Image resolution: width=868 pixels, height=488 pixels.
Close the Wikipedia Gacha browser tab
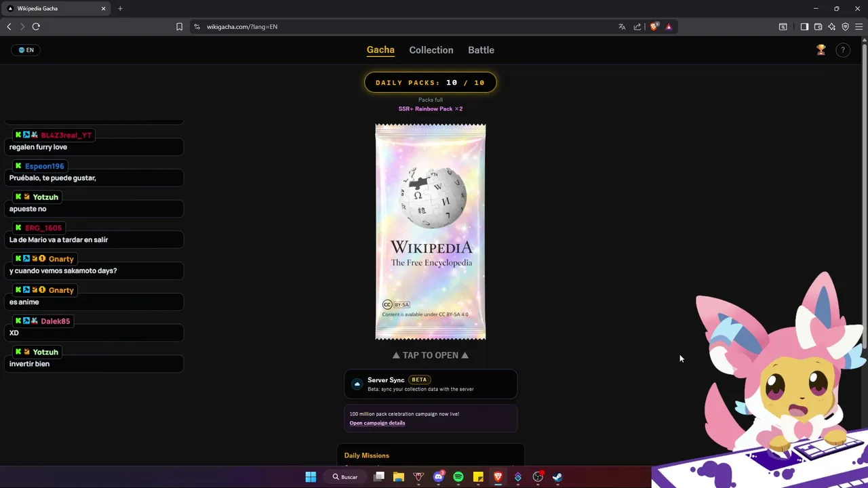tap(103, 8)
